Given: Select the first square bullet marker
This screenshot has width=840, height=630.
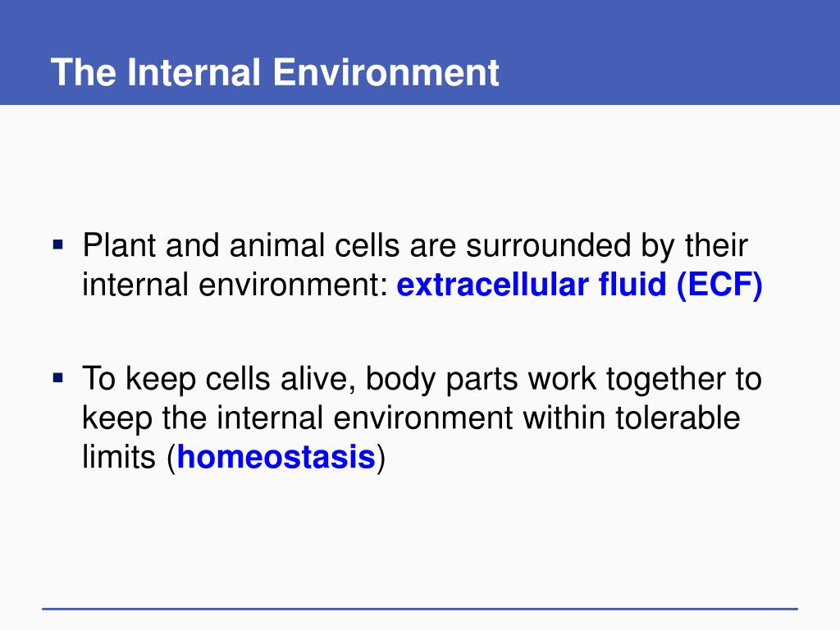Looking at the screenshot, I should pos(58,245).
